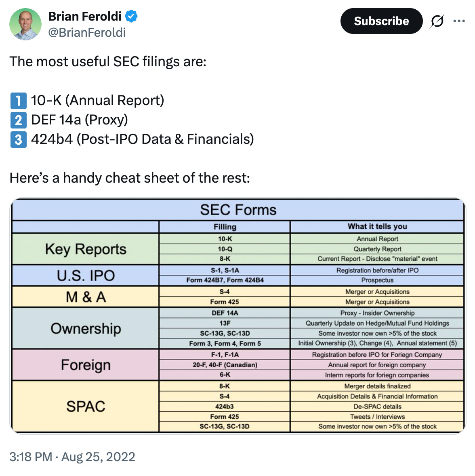The image size is (475, 476).
Task: Click the number 1 emoji before 10-K
Action: pos(18,101)
